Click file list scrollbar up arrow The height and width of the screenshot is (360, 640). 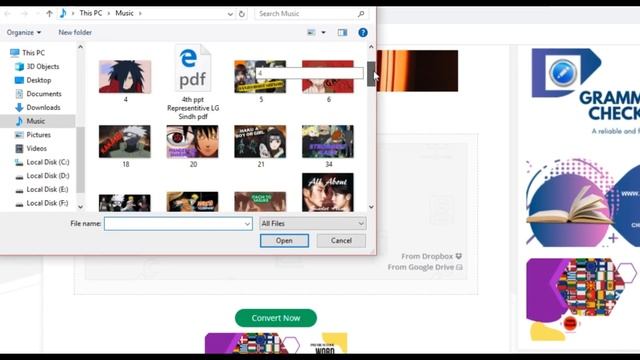[371, 47]
